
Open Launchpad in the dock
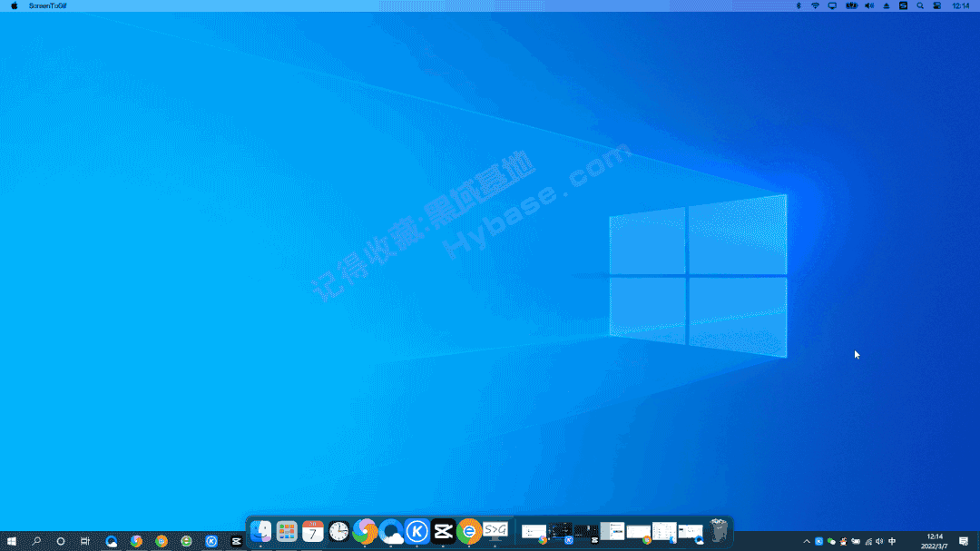coord(287,532)
